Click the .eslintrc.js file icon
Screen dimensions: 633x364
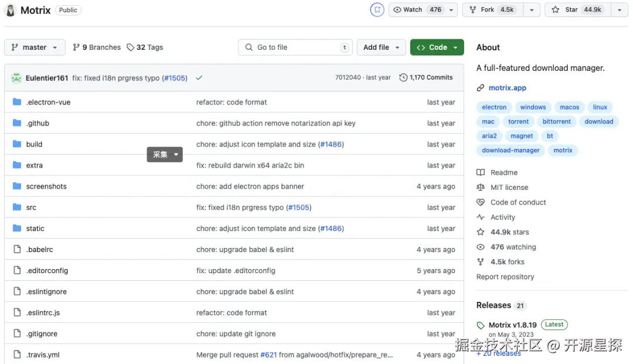(17, 312)
